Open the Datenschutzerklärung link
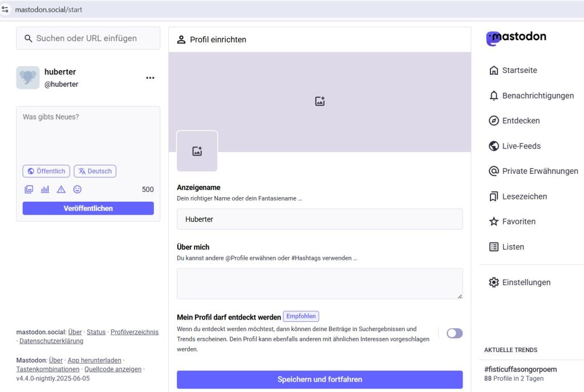 51,341
